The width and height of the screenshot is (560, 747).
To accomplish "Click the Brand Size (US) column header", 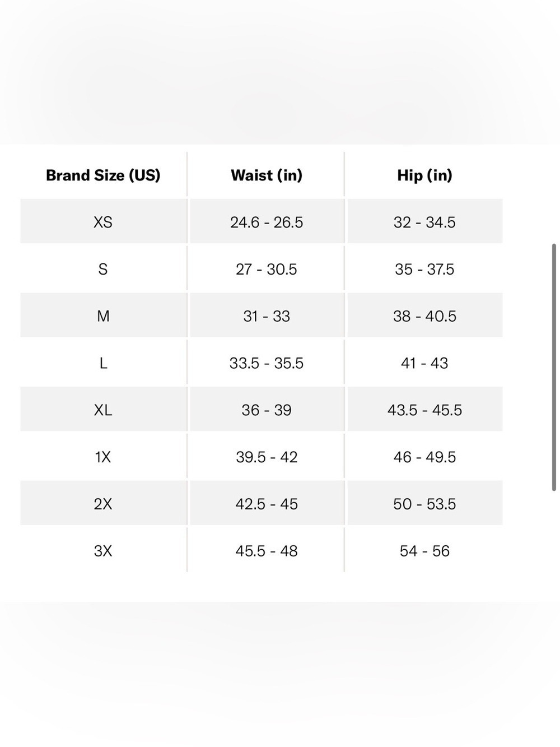I will pos(103,175).
